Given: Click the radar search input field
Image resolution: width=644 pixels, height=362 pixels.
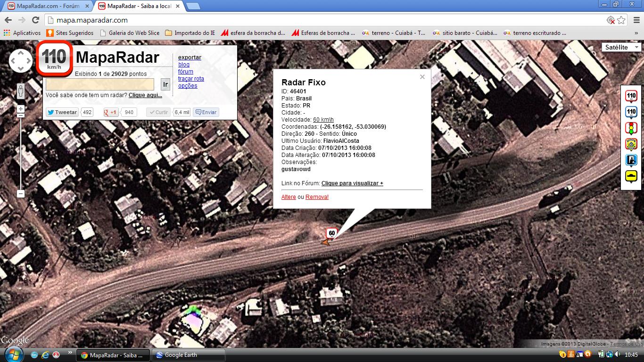Looking at the screenshot, I should click(x=100, y=84).
